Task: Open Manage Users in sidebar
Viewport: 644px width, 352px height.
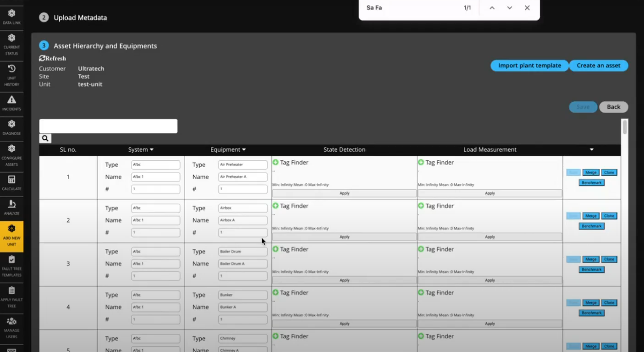Action: tap(11, 327)
